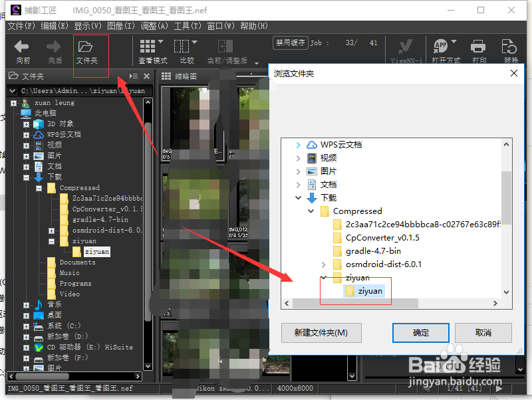Close the 浏览文件夹 dialog
532x400 pixels.
pos(513,73)
